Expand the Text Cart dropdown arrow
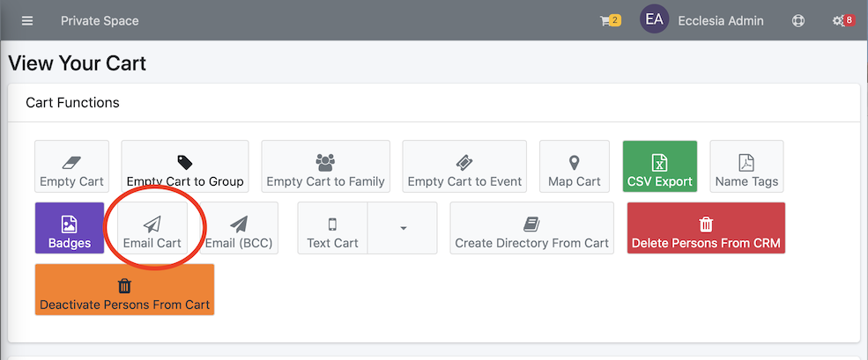 (x=403, y=228)
